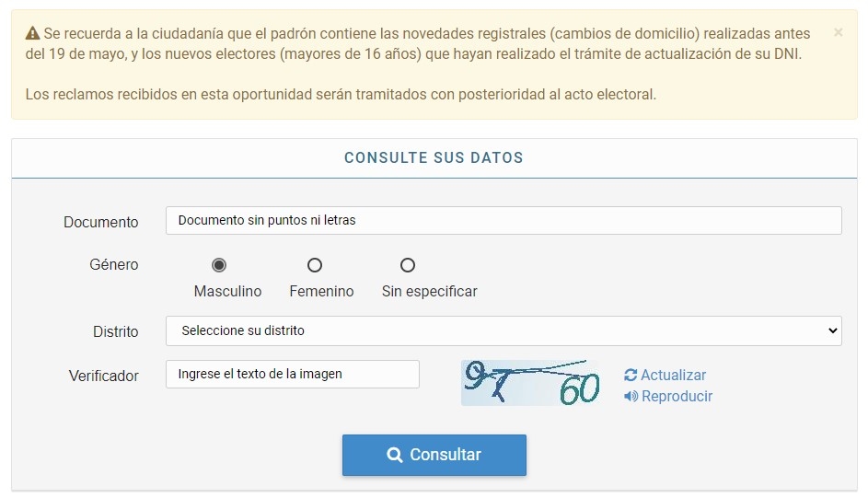Focus the Documento number input field

click(x=503, y=221)
